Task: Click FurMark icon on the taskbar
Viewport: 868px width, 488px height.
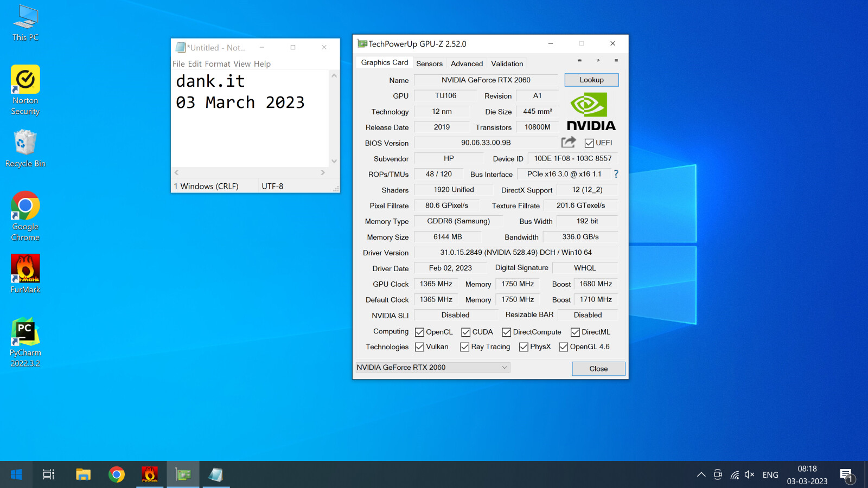Action: pyautogui.click(x=150, y=474)
